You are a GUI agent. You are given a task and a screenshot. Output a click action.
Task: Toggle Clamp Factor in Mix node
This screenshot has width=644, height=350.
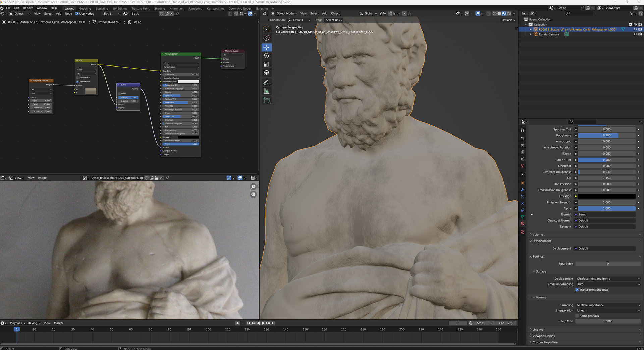click(x=77, y=82)
